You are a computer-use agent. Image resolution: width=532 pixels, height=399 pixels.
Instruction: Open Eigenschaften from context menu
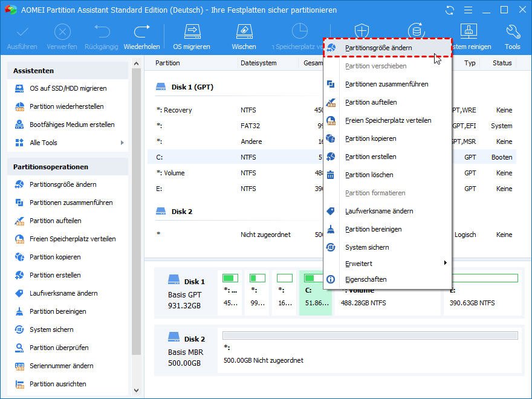(387, 279)
